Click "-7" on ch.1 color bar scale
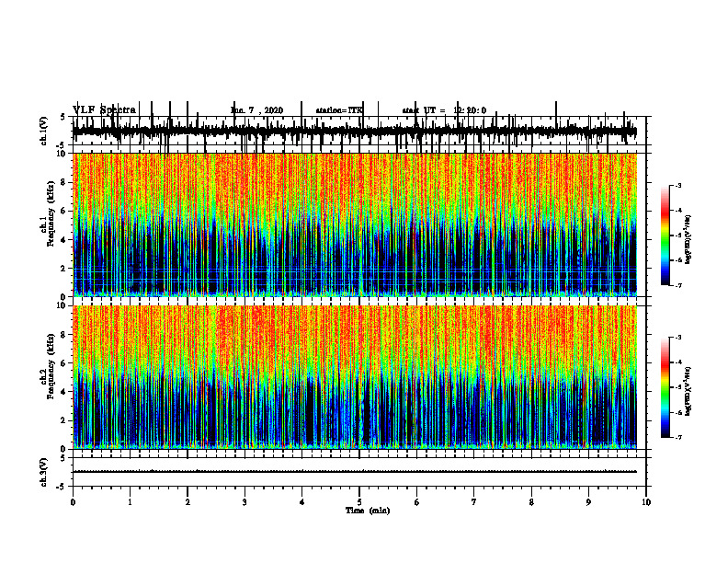This screenshot has height=563, width=728. (677, 285)
